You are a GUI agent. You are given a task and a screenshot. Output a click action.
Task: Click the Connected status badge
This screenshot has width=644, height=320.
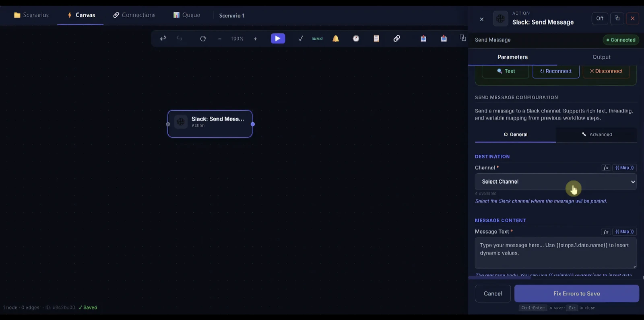tap(621, 40)
